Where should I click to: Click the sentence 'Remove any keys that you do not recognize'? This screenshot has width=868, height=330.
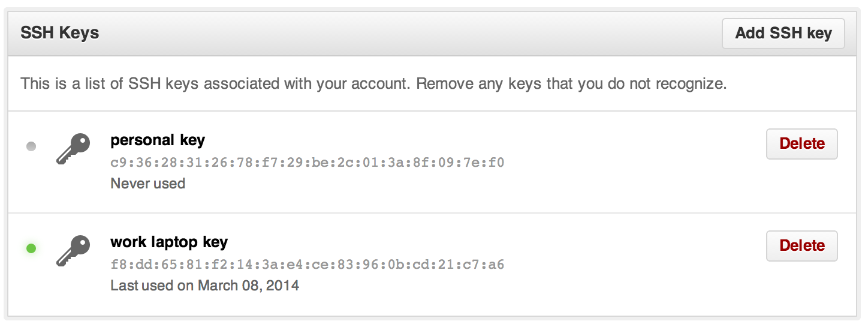(x=571, y=83)
